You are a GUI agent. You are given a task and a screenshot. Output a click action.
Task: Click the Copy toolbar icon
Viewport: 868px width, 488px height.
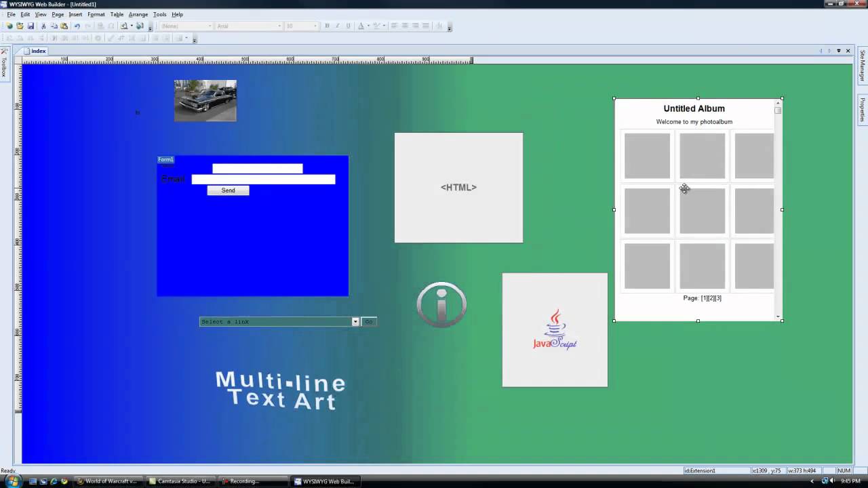pos(54,26)
